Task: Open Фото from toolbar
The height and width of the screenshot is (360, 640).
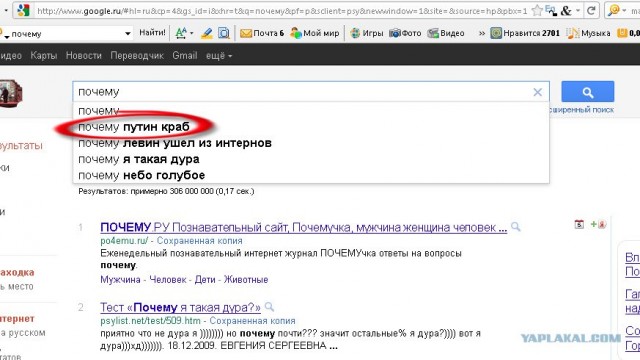Action: pyautogui.click(x=405, y=33)
